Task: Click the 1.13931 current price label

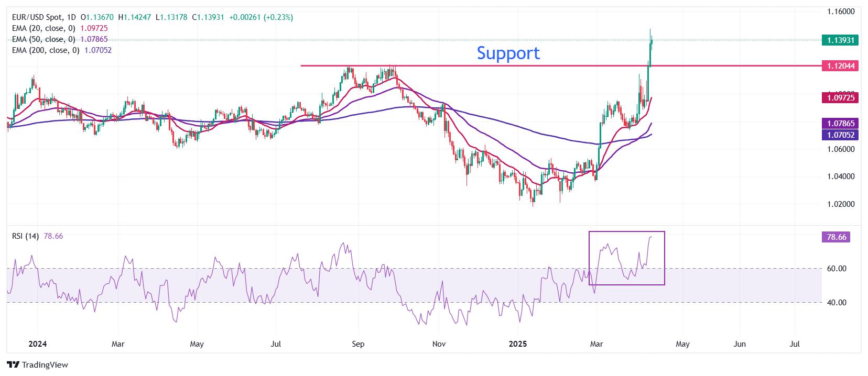Action: (x=840, y=40)
